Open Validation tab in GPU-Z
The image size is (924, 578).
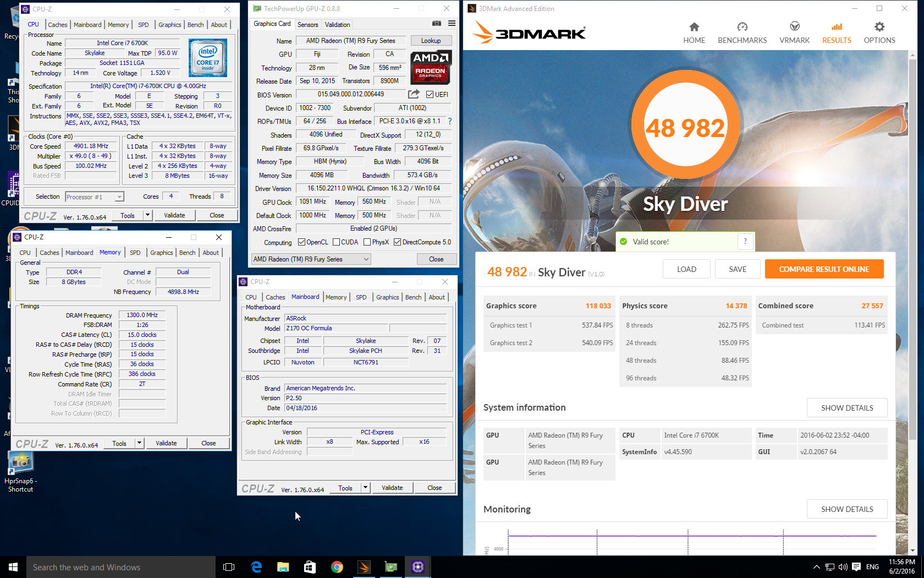(337, 25)
